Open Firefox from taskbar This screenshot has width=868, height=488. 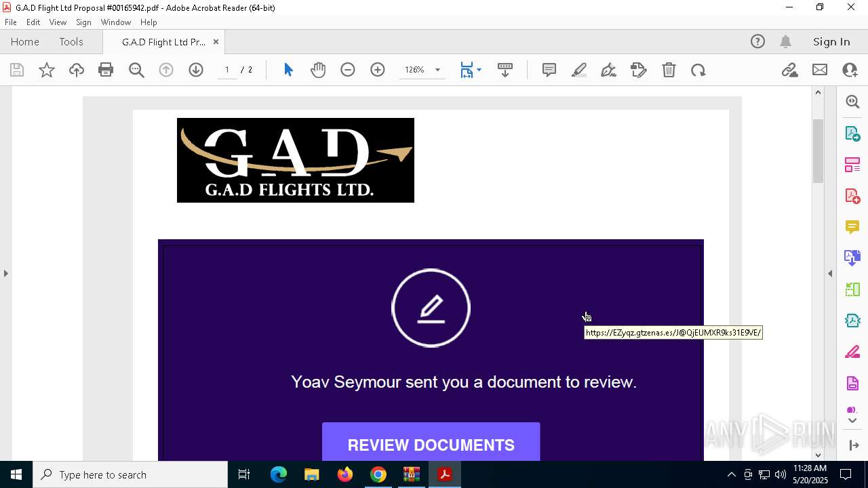tap(345, 474)
